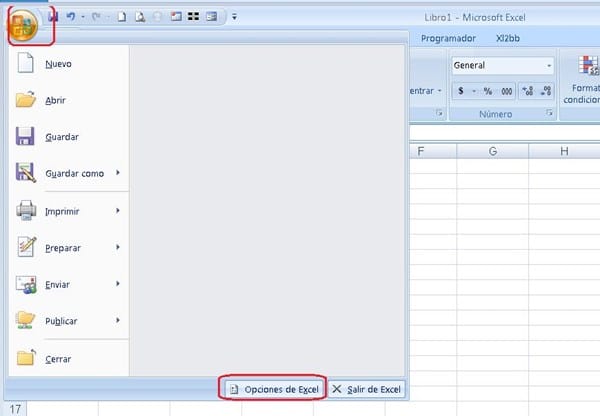Click the floppy disk icon beside Guardar

coord(25,136)
